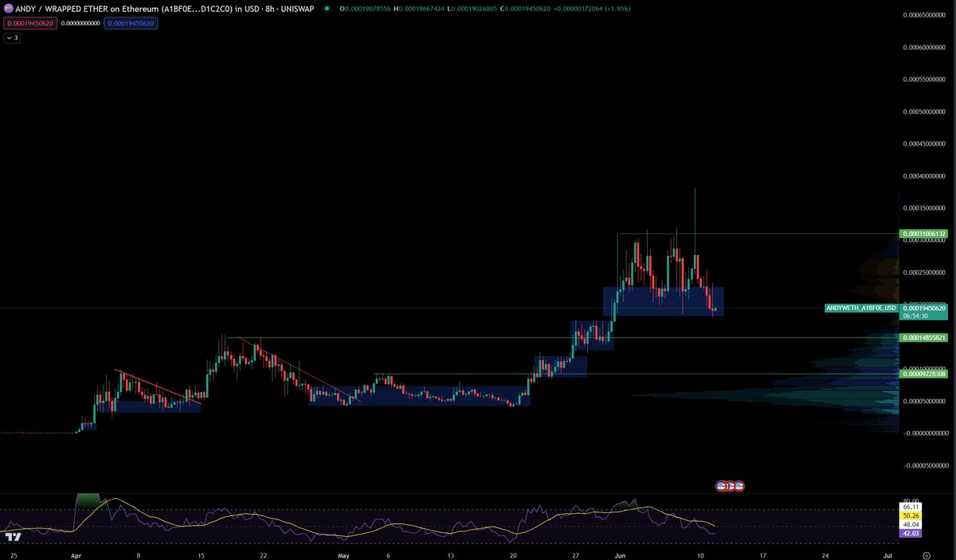956x560 pixels.
Task: Click the spread value 0.00000000000
Action: coord(79,23)
